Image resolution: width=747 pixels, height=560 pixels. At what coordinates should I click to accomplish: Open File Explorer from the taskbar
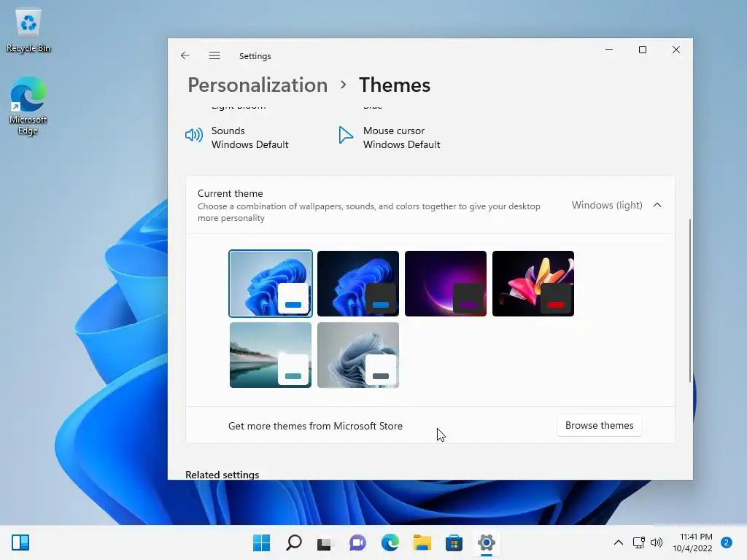coord(422,542)
